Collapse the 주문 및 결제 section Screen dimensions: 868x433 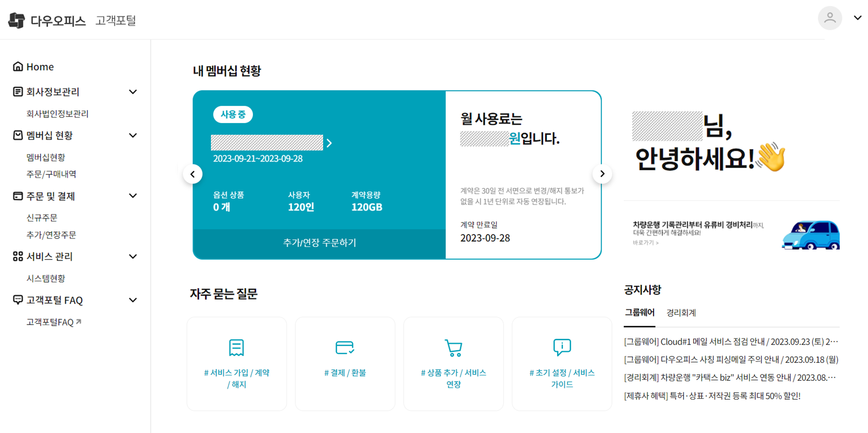coord(133,196)
